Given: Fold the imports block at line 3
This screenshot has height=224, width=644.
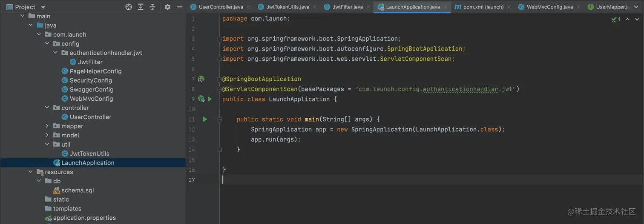Looking at the screenshot, I should pos(219,39).
